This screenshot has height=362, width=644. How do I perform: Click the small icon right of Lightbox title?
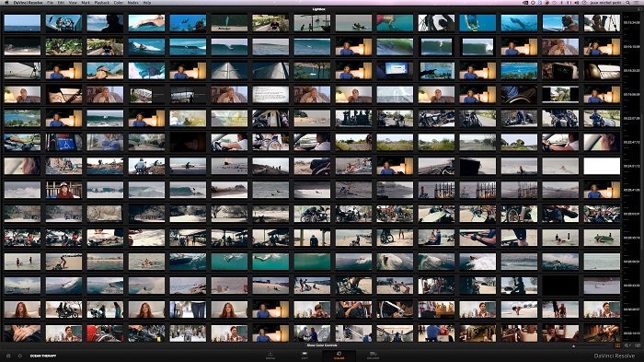639,9
